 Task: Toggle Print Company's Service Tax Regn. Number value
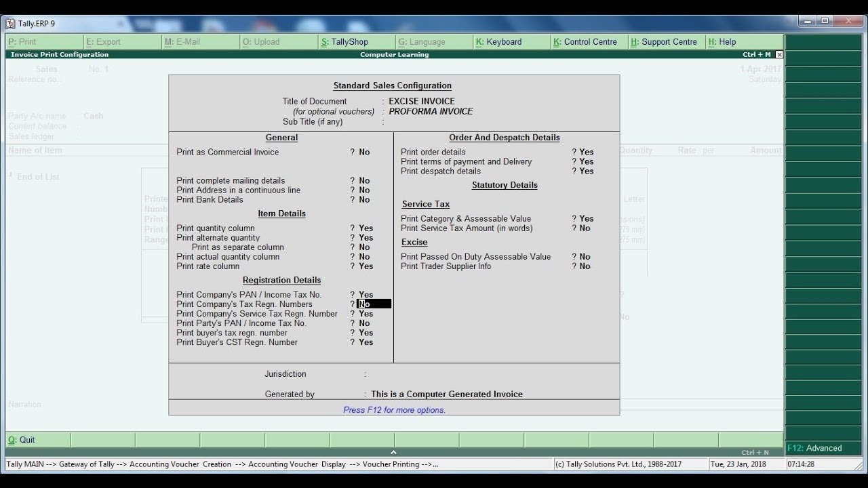(x=366, y=314)
